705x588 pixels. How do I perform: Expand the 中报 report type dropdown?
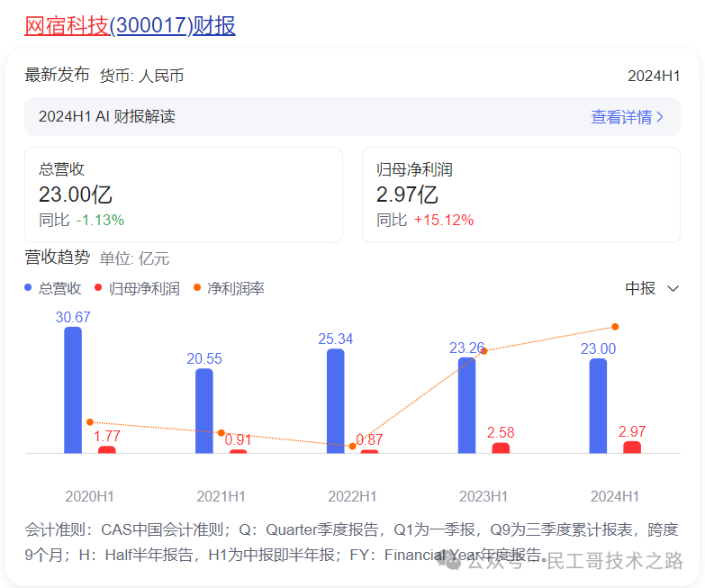(652, 288)
